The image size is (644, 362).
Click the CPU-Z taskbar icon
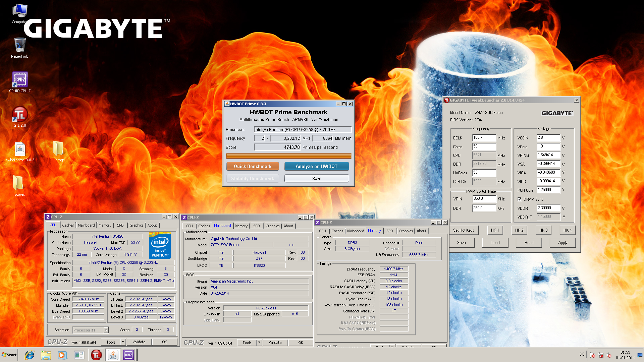pyautogui.click(x=128, y=355)
